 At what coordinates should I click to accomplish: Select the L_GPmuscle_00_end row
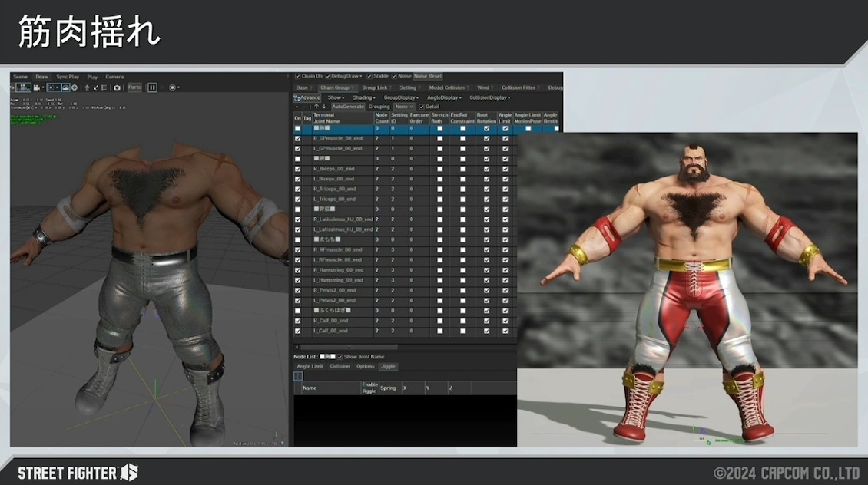pos(405,149)
